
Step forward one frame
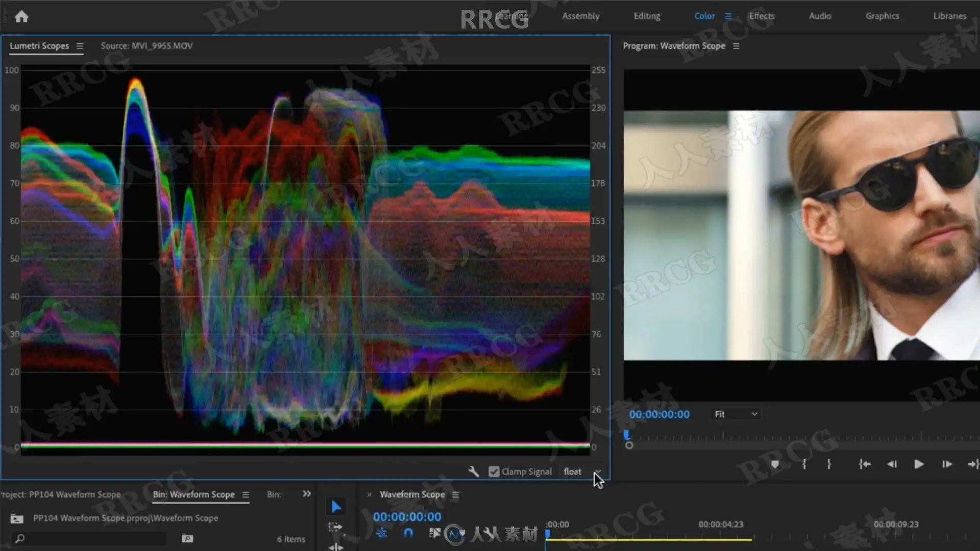click(x=947, y=464)
